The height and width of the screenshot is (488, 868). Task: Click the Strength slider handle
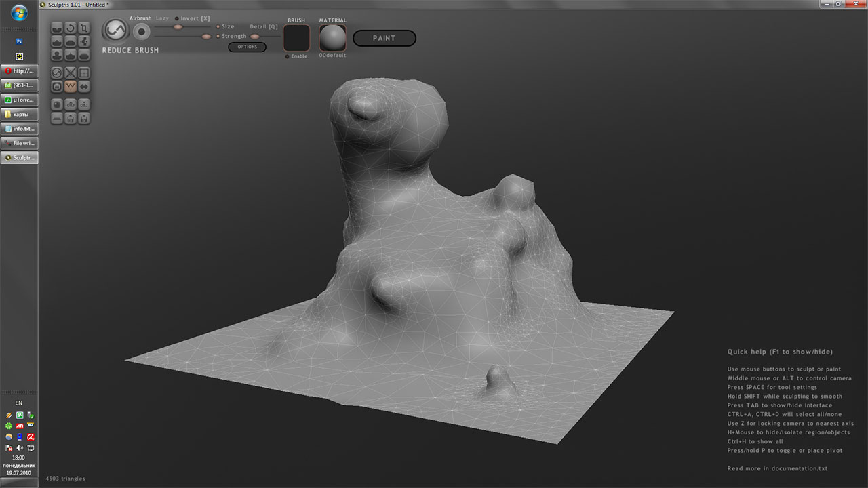[205, 36]
